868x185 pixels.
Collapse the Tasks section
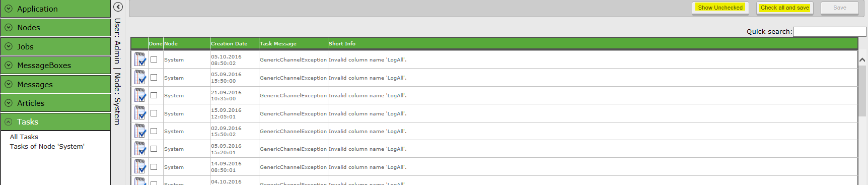[x=55, y=121]
